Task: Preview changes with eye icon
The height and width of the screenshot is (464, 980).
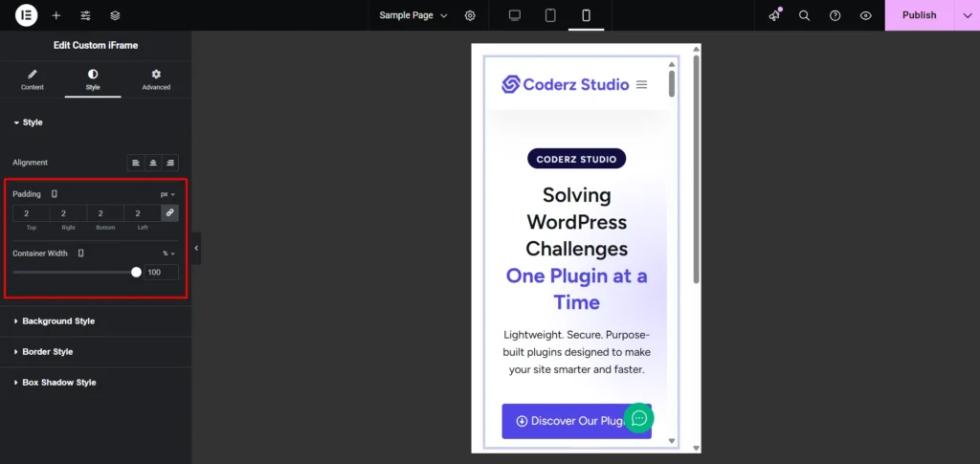Action: pyautogui.click(x=865, y=15)
